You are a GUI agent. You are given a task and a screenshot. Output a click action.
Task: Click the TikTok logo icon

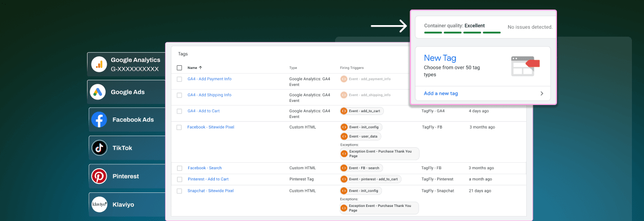pyautogui.click(x=99, y=148)
